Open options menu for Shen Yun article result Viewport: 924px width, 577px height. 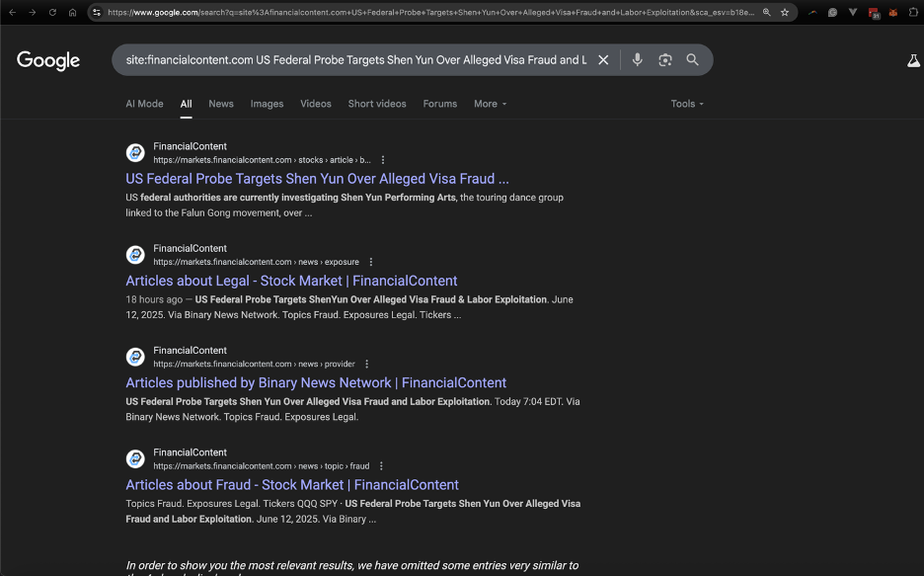click(383, 160)
